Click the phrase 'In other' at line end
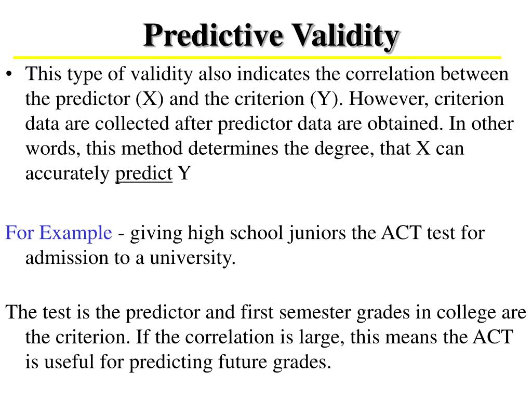This screenshot has width=532, height=399. pos(481,124)
